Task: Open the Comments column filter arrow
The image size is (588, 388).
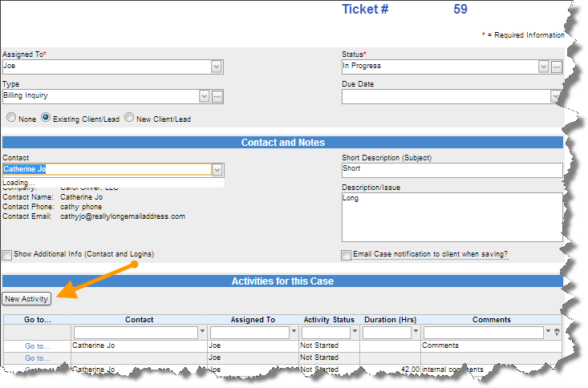Action: pyautogui.click(x=548, y=332)
